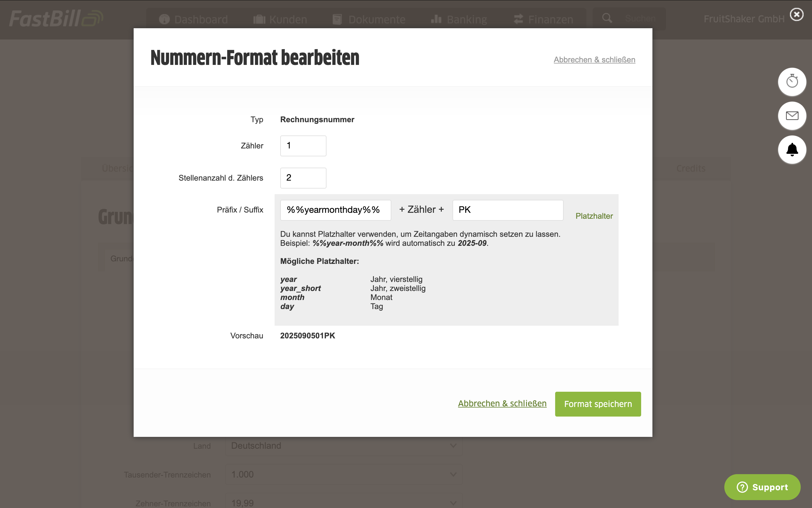
Task: Click the Banking bar chart icon
Action: (436, 19)
